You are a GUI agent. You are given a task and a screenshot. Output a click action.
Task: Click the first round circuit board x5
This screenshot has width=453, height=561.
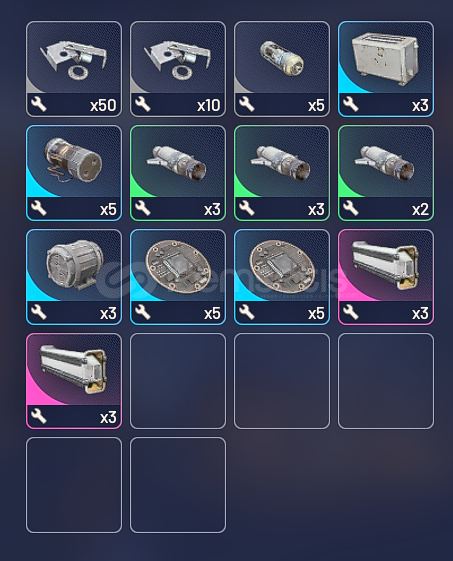(178, 277)
